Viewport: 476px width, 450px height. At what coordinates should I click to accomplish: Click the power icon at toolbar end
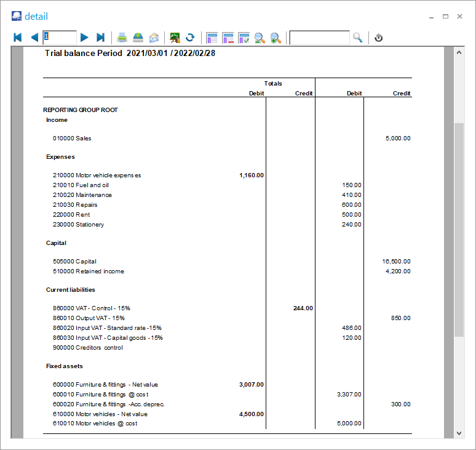pyautogui.click(x=379, y=38)
